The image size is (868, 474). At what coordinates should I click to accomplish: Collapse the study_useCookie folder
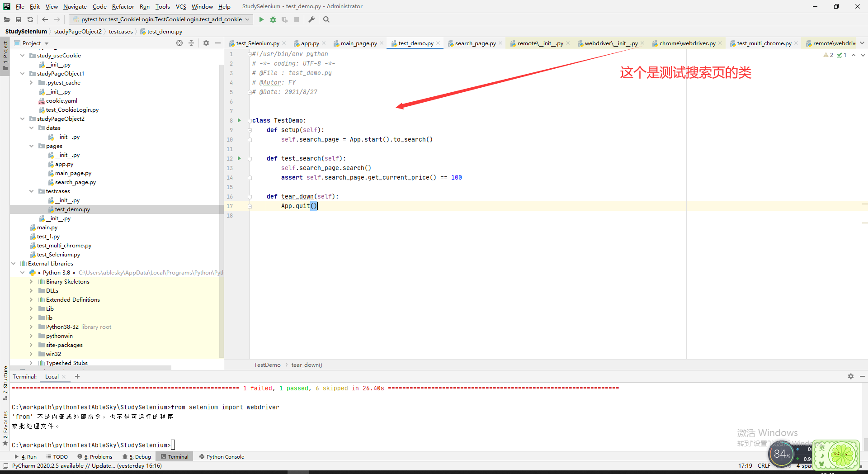click(23, 55)
